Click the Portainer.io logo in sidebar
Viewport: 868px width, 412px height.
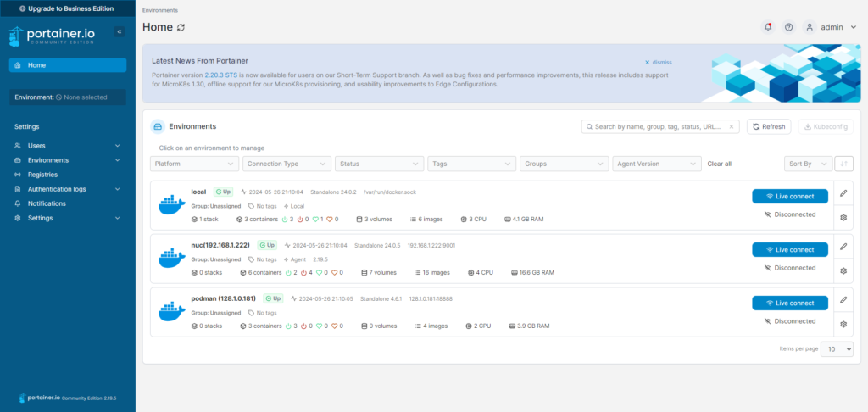pyautogui.click(x=52, y=36)
